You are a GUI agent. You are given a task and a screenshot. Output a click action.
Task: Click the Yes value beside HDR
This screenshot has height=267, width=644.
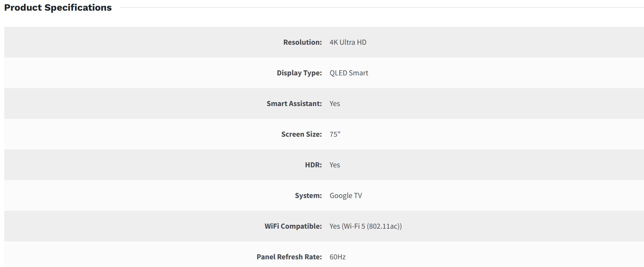pyautogui.click(x=335, y=165)
